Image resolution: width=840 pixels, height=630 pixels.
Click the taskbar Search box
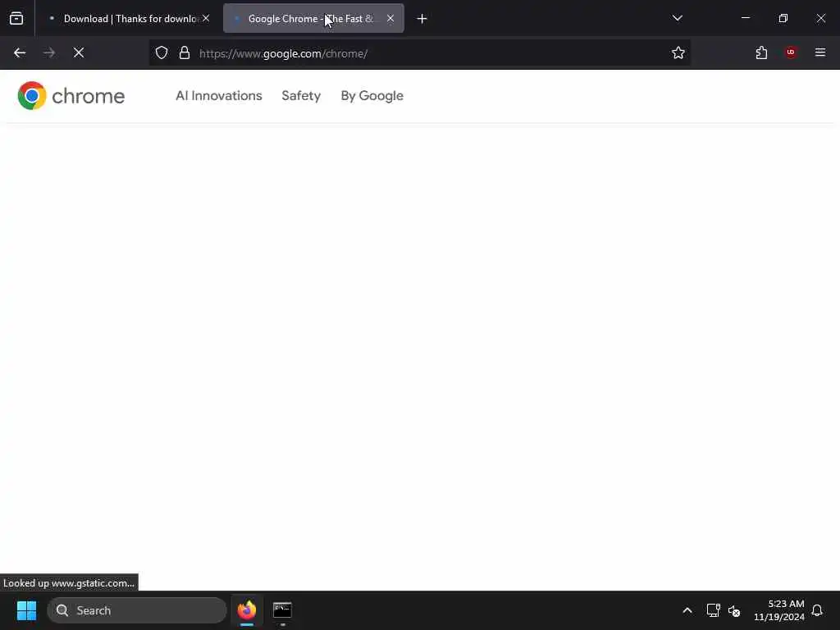click(137, 610)
